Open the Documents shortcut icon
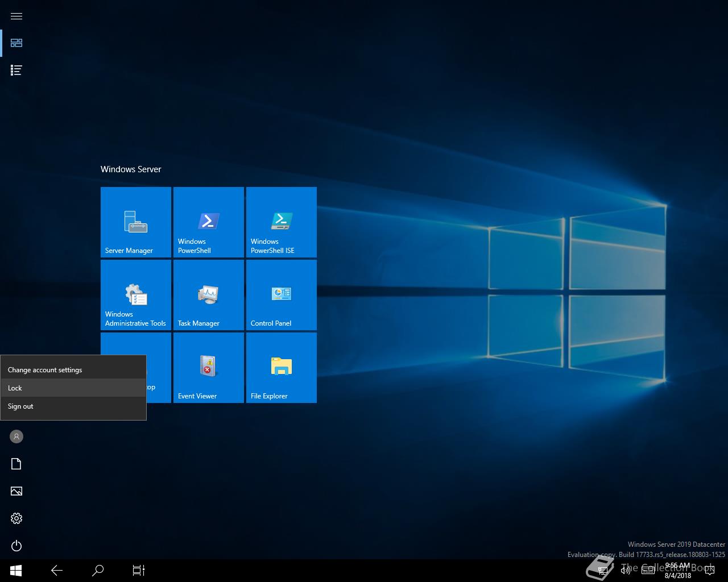728x582 pixels. coord(16,464)
